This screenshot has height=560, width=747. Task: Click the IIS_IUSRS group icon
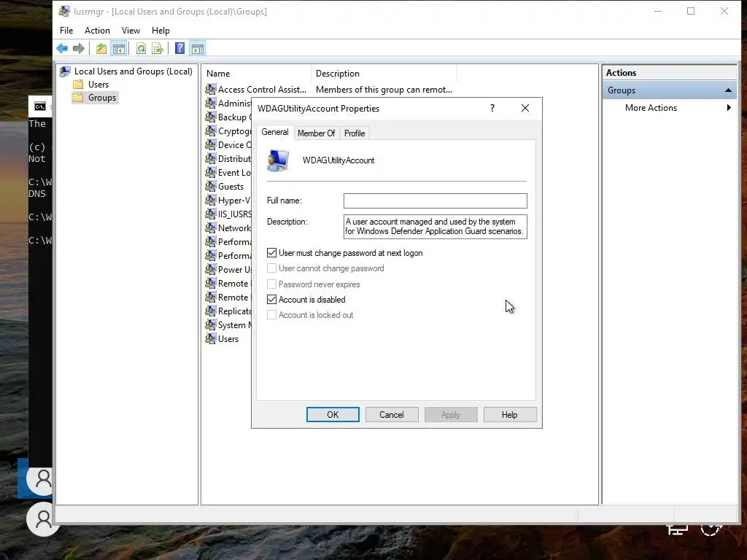211,214
